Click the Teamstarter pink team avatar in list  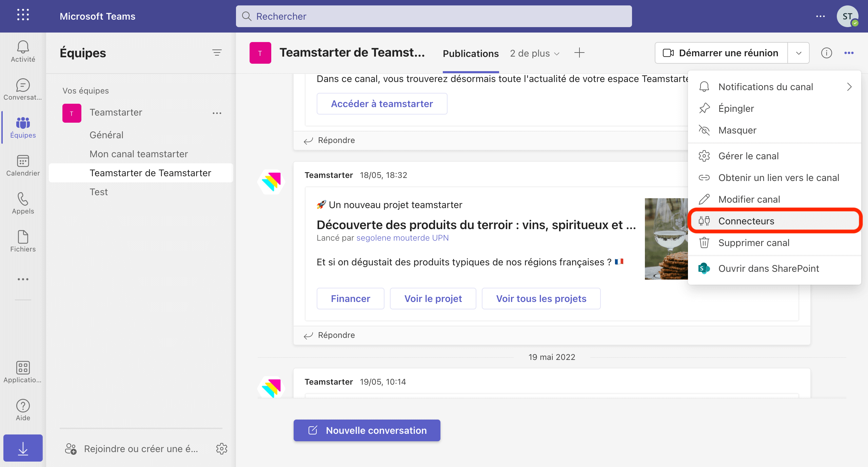pos(72,113)
